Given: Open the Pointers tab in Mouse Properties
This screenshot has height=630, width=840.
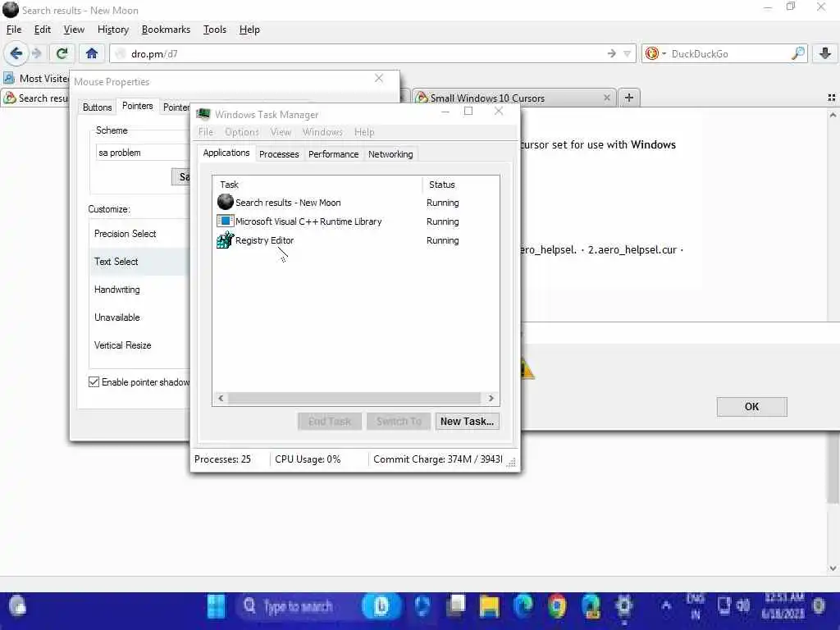Looking at the screenshot, I should (138, 106).
